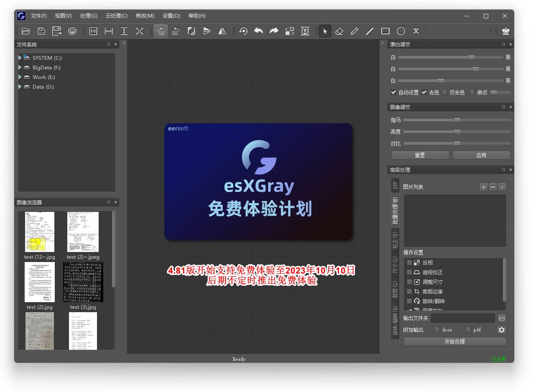Image resolution: width=533 pixels, height=392 pixels.
Task: Open the 处理(G) menu
Action: [89, 16]
